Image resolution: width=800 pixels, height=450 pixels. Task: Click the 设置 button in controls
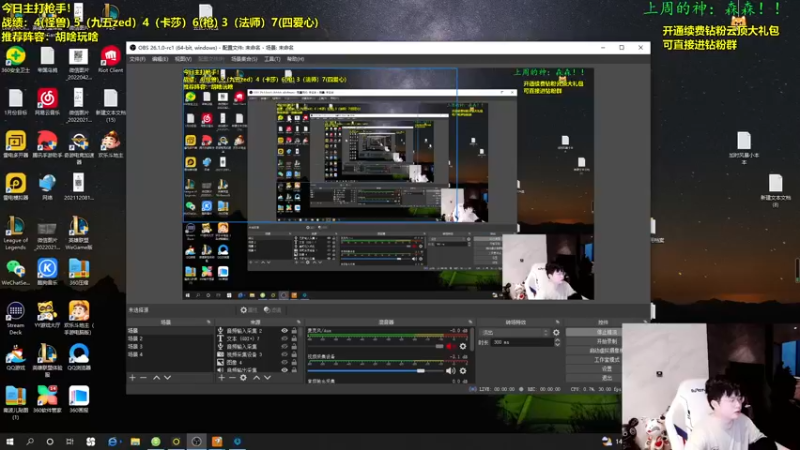[x=606, y=369]
